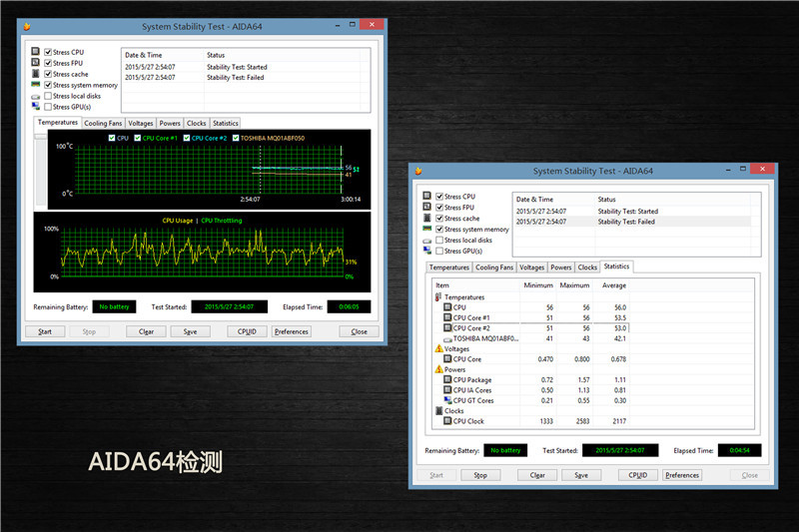Click the Clocks category icon in Statistics list

pyautogui.click(x=438, y=410)
